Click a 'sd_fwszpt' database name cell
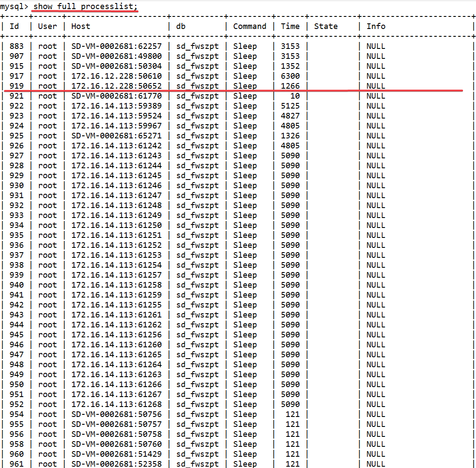Image resolution: width=476 pixels, height=468 pixels. [x=197, y=46]
